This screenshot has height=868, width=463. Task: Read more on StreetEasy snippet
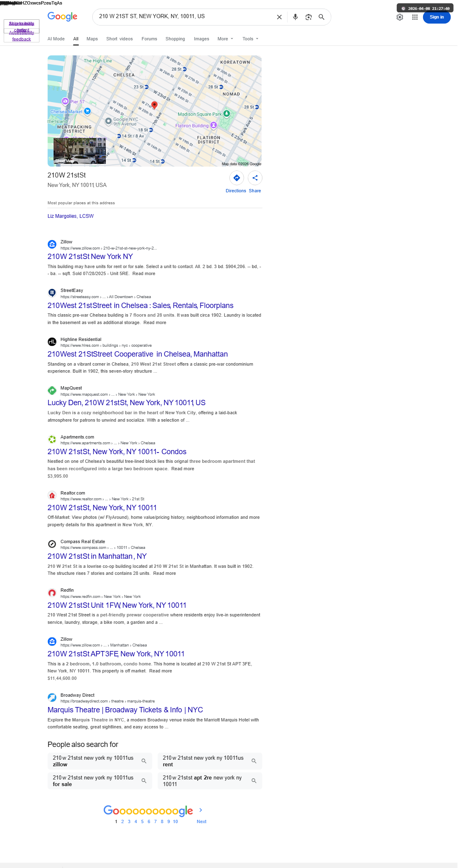pos(155,322)
